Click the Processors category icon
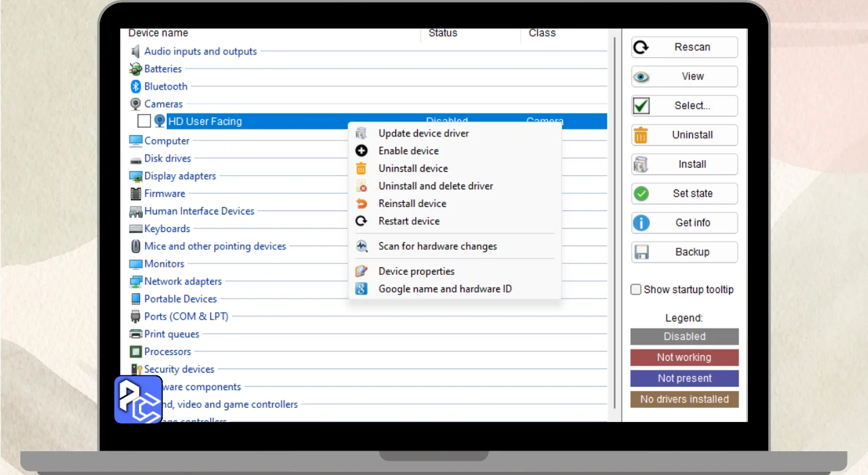This screenshot has height=475, width=868. 136,351
